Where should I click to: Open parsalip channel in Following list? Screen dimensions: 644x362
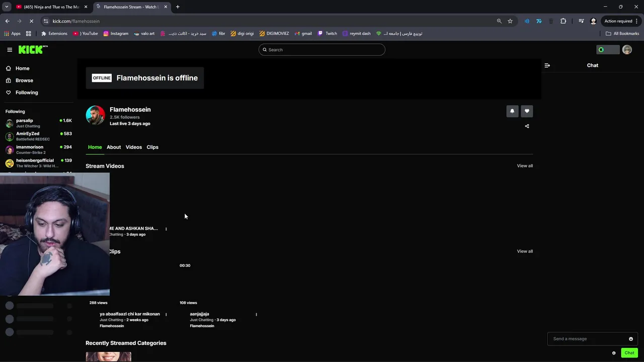[x=39, y=123]
